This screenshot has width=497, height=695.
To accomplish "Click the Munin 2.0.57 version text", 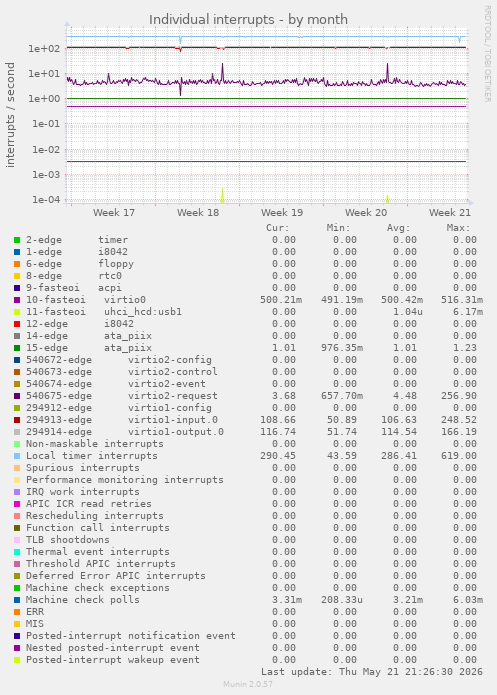I will tap(248, 684).
